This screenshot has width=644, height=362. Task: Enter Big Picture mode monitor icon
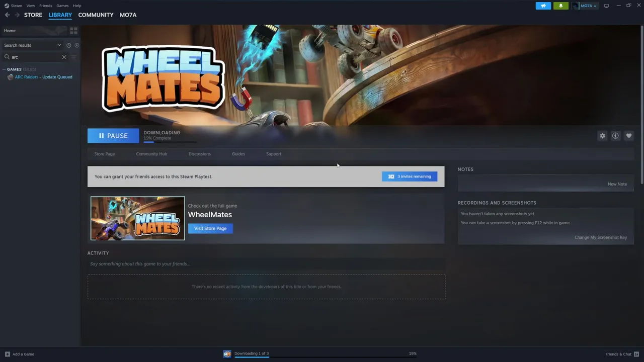tap(606, 6)
